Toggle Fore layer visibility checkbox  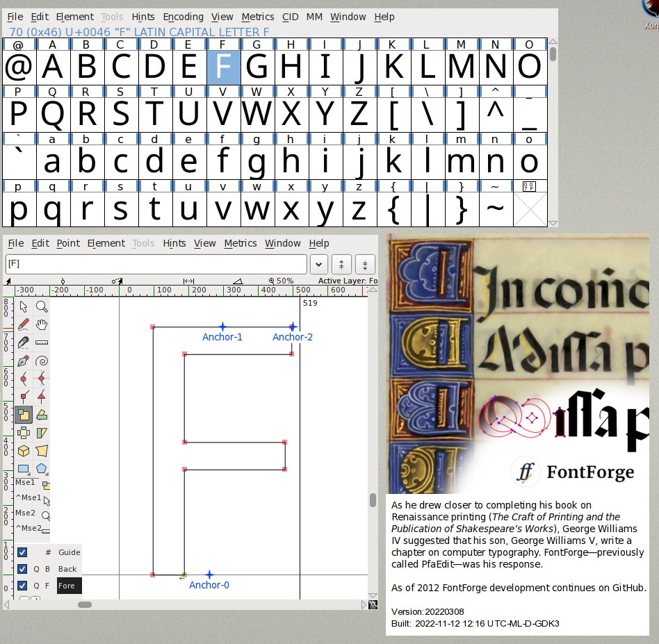(22, 586)
